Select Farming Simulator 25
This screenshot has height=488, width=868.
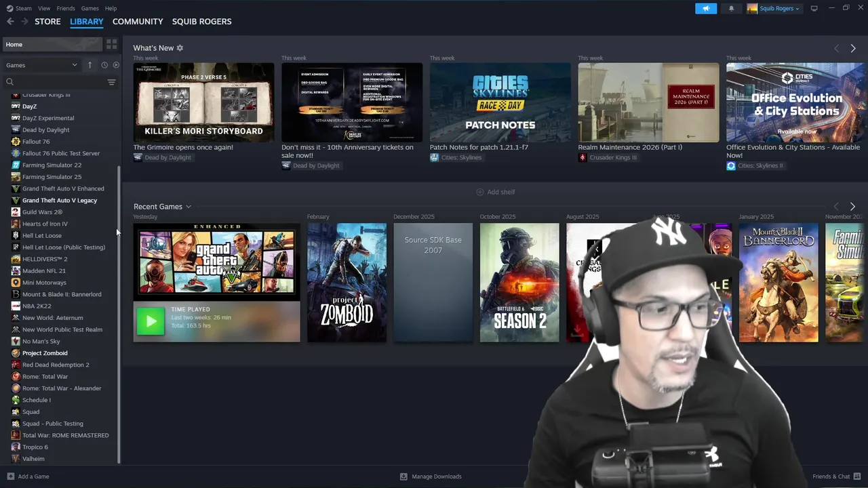point(52,177)
